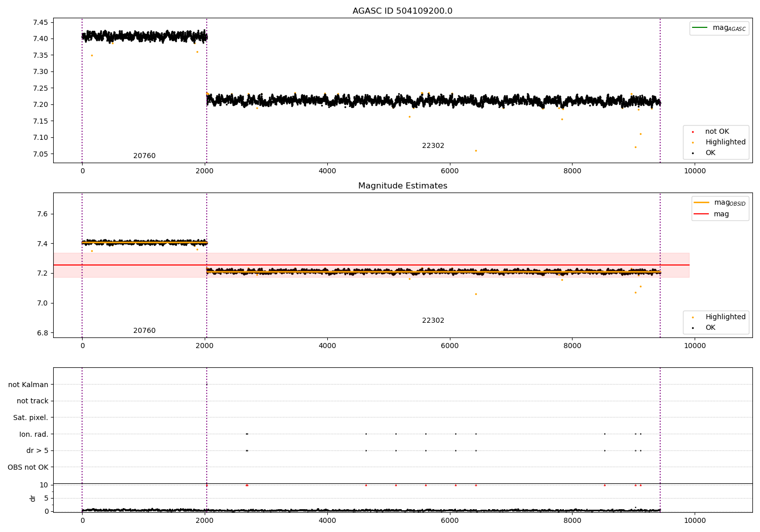
Task: Click x-axis tick 4000 under the bottom panel
Action: click(327, 521)
